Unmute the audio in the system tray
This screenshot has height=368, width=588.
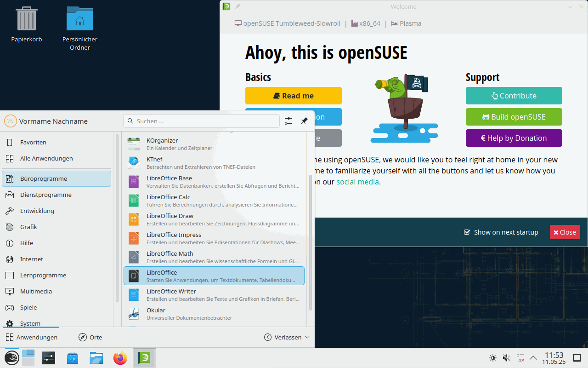(506, 357)
